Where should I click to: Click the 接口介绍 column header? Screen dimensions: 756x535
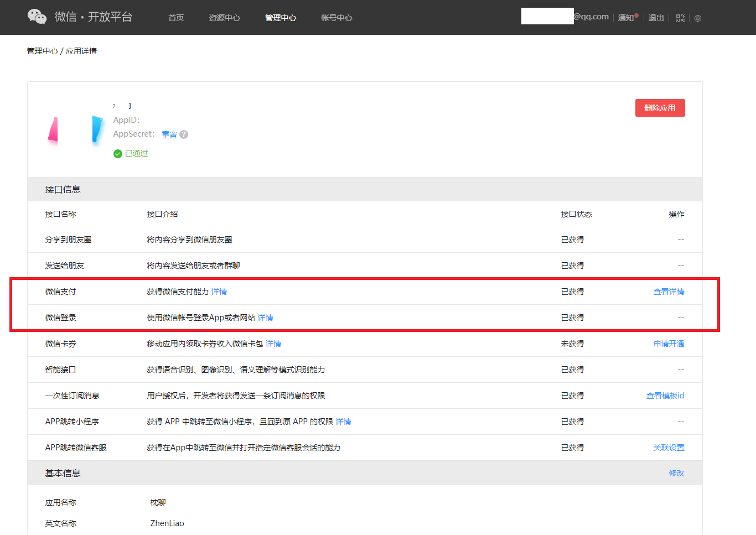(162, 214)
